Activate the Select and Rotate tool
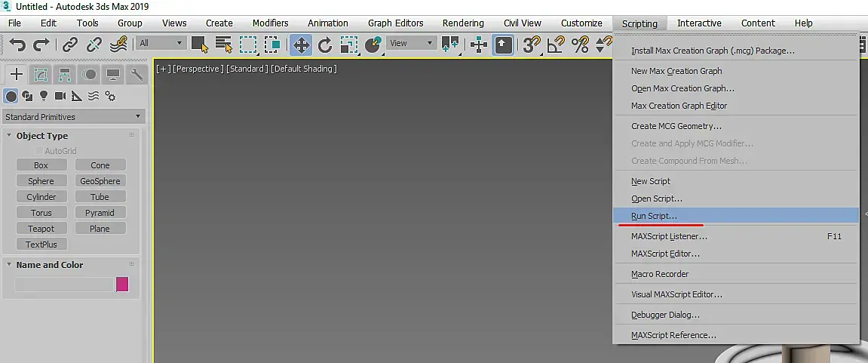 pyautogui.click(x=325, y=45)
